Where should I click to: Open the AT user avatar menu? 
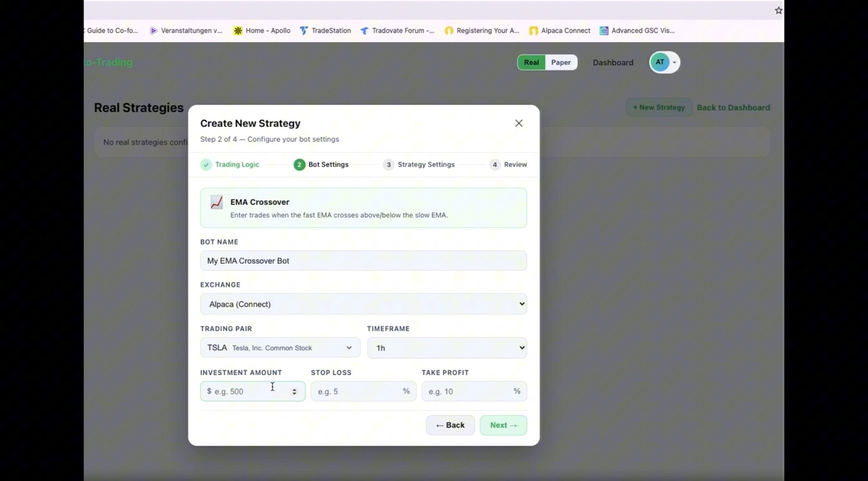tap(664, 62)
